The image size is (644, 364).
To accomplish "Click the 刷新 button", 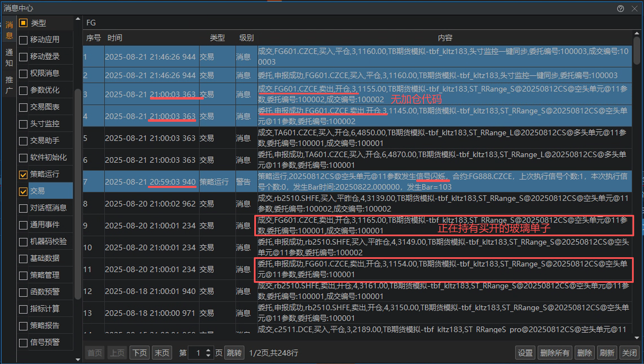I will tap(607, 353).
